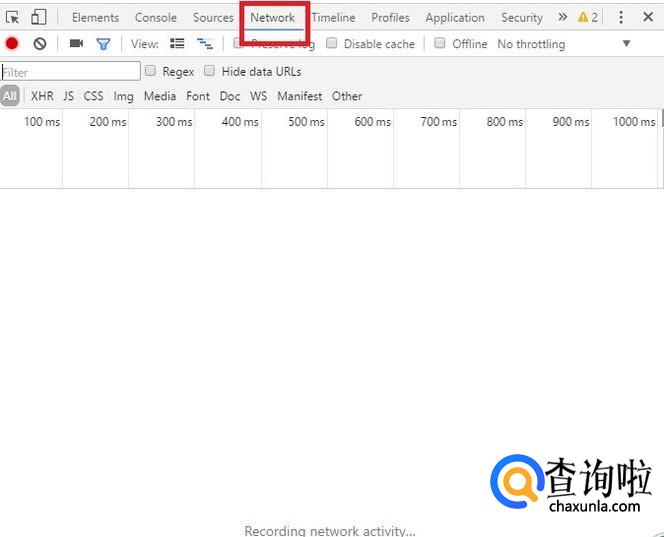Filter requests by Font
The width and height of the screenshot is (664, 537).
coord(198,96)
